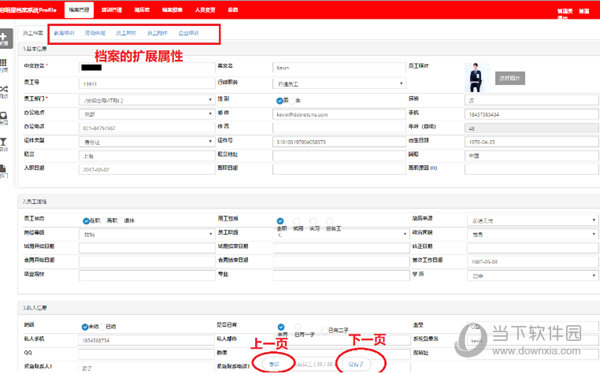
Task: Click the 毕业院校 school input field
Action: (147, 275)
